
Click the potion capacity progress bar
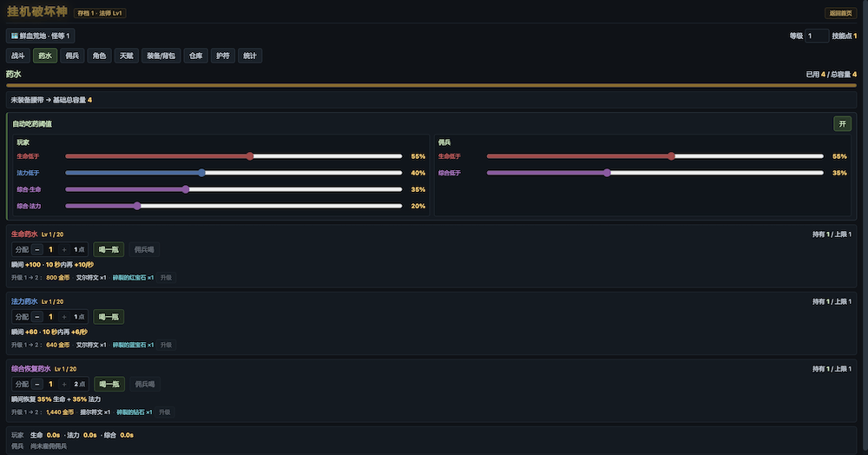(431, 86)
